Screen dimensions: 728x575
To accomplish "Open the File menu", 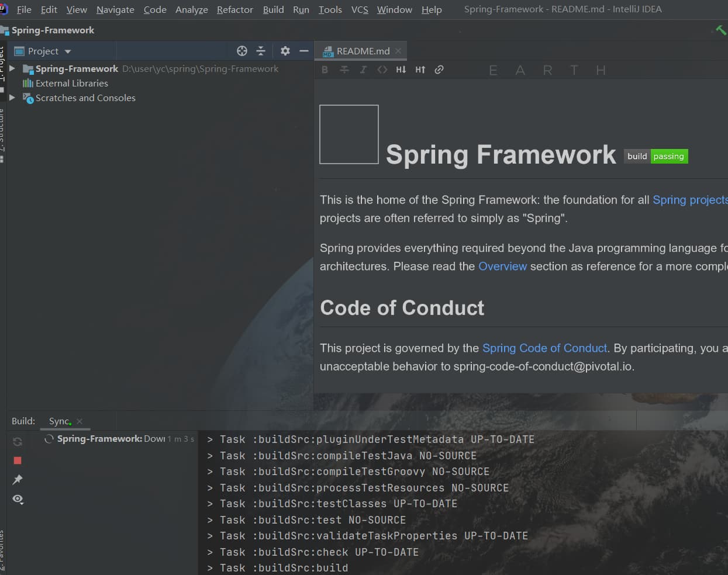I will coord(24,9).
